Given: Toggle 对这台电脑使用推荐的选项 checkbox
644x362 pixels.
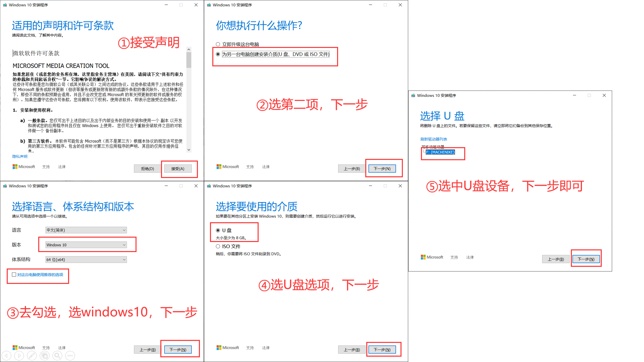Looking at the screenshot, I should tap(14, 275).
